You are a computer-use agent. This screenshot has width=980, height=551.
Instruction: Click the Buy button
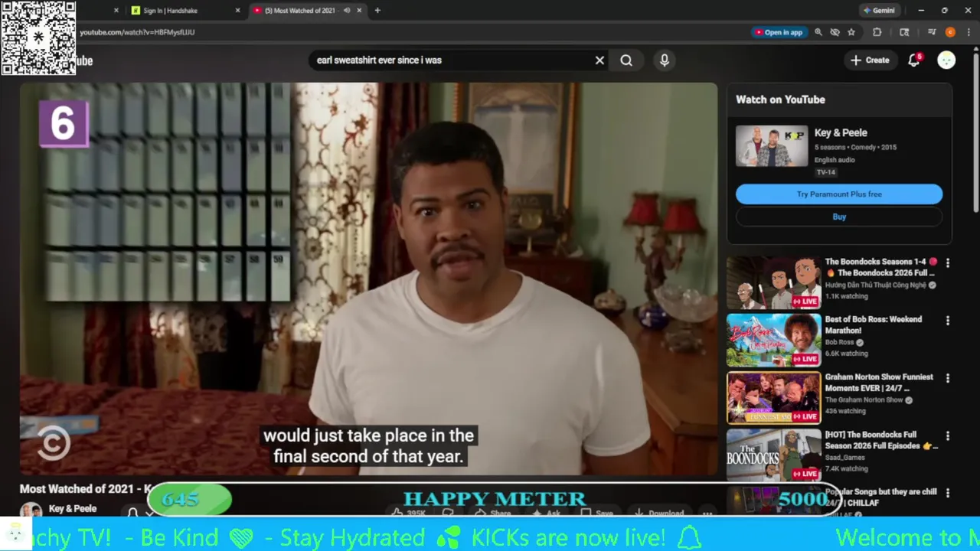point(839,217)
